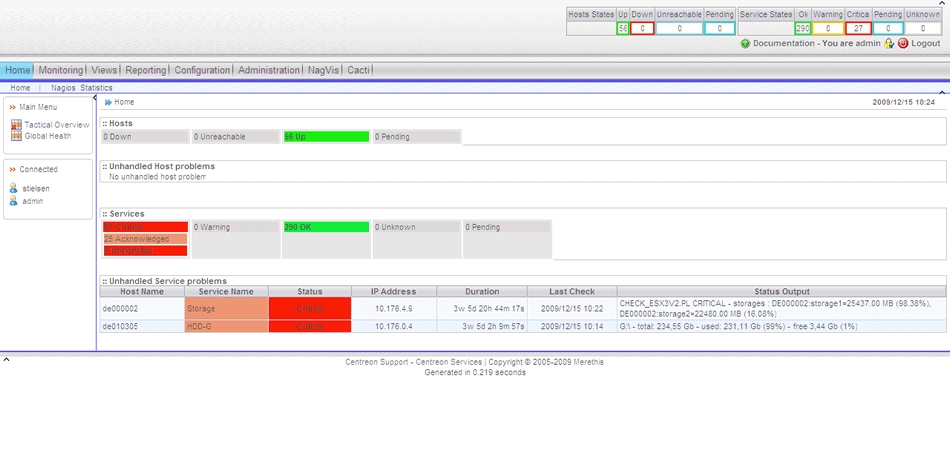Click the green Documentation help icon
Image resolution: width=950 pixels, height=459 pixels.
(x=745, y=44)
